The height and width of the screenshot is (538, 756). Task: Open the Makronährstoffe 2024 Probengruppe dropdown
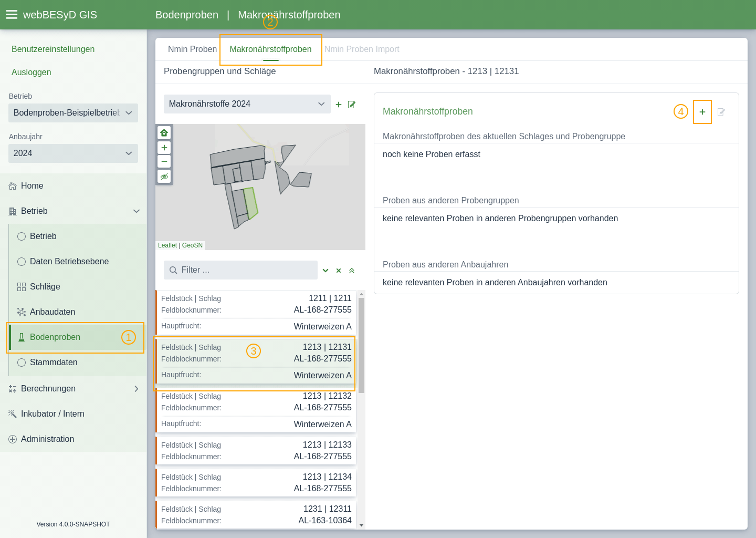tap(247, 104)
